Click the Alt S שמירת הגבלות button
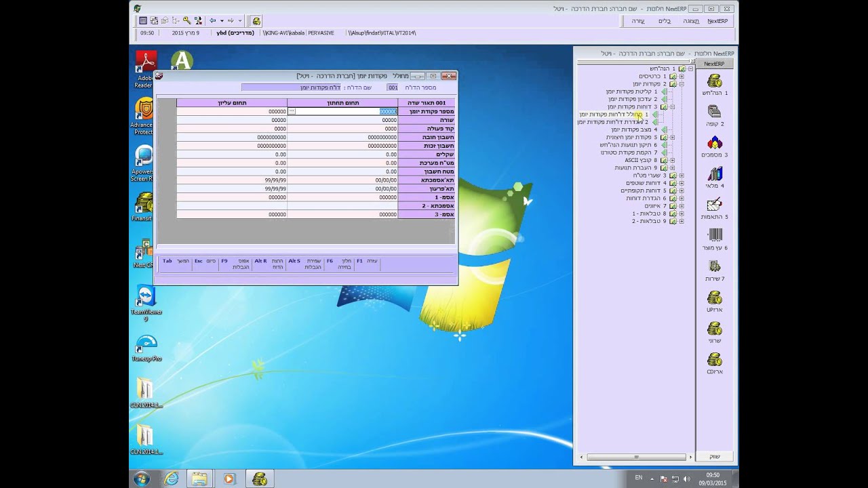 click(304, 264)
